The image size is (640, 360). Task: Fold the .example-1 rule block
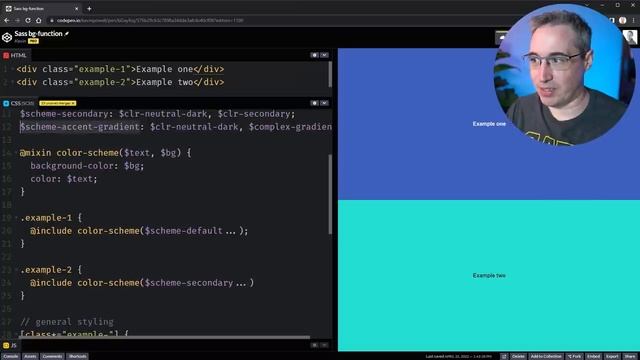click(16, 218)
